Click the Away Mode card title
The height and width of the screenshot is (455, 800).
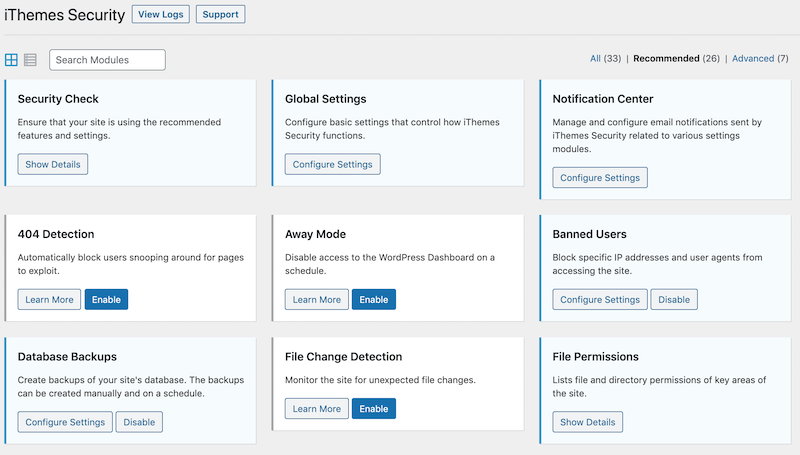[x=315, y=234]
